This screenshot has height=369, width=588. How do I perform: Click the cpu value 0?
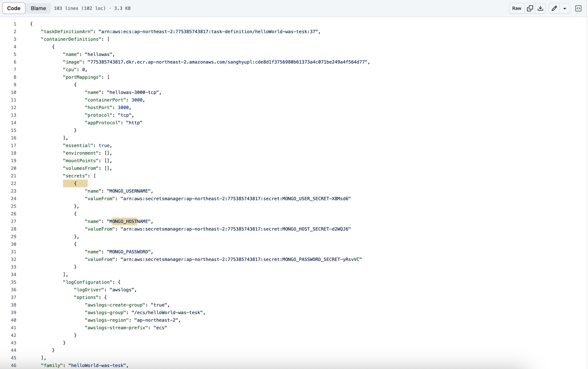pyautogui.click(x=83, y=70)
